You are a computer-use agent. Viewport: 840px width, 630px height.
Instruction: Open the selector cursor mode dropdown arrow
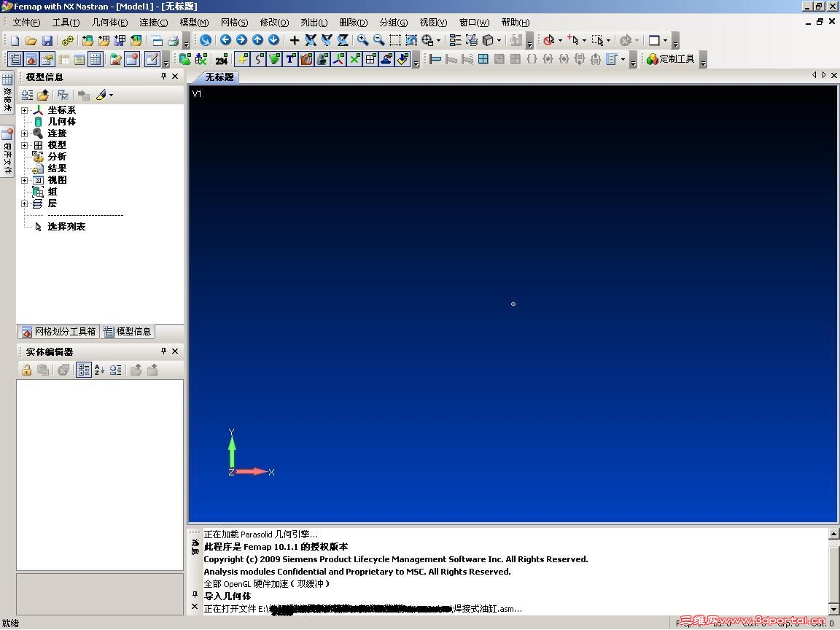(584, 40)
